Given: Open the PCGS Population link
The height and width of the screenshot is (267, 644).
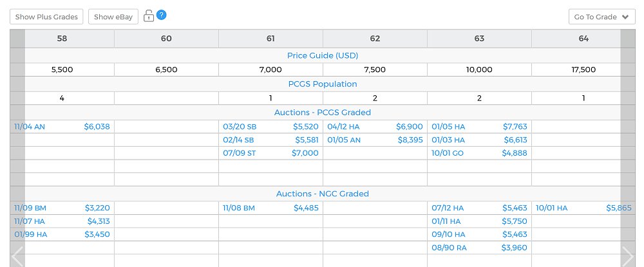Looking at the screenshot, I should click(323, 84).
